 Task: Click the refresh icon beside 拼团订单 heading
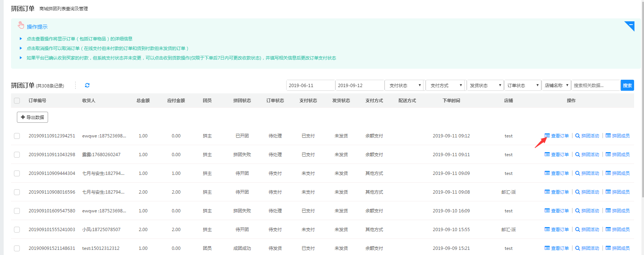(87, 85)
